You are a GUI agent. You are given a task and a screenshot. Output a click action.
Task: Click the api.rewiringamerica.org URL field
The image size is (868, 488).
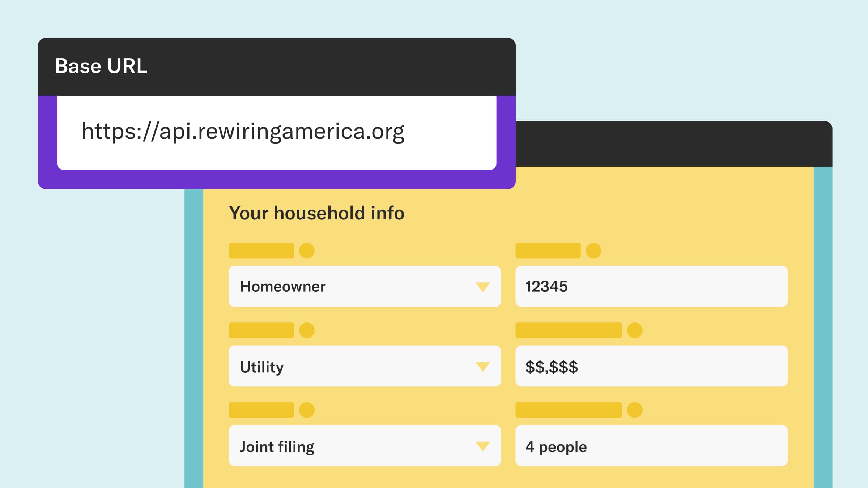point(276,132)
